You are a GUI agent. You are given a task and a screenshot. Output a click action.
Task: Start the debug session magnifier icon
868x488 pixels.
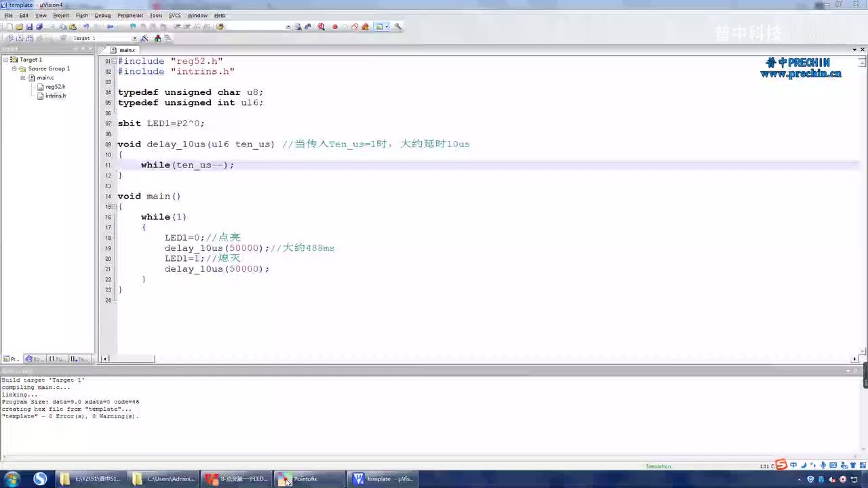tap(321, 26)
